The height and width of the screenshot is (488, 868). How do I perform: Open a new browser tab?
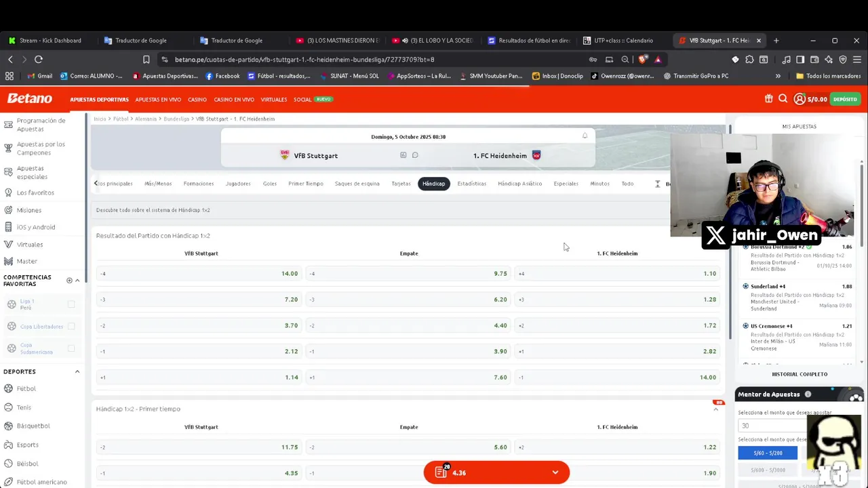pos(776,41)
